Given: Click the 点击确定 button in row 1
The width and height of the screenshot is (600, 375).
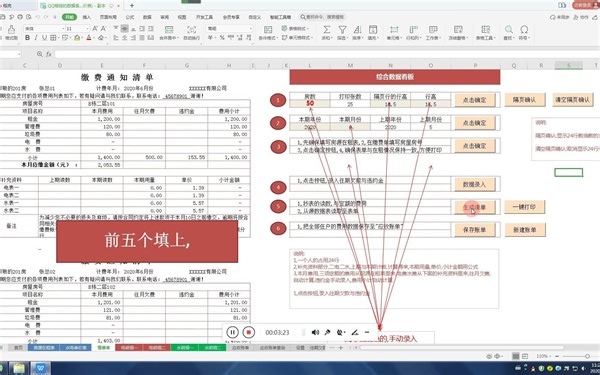Looking at the screenshot, I should 474,100.
